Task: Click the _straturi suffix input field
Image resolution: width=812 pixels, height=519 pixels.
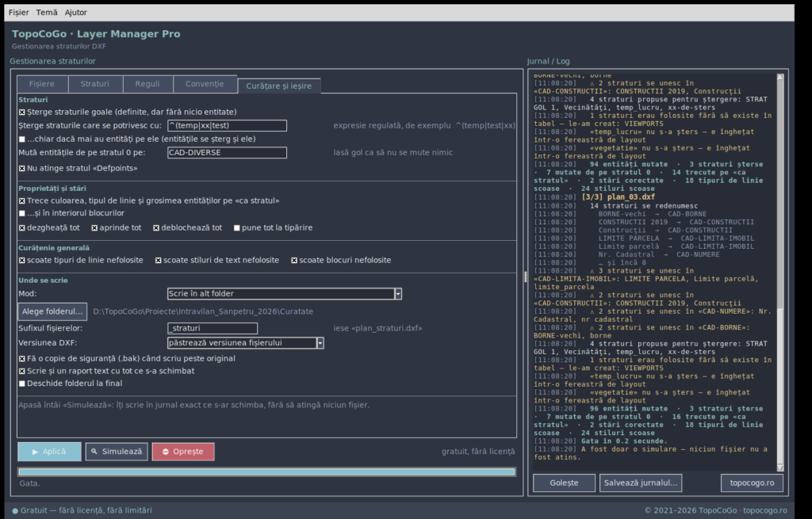Action: (213, 328)
